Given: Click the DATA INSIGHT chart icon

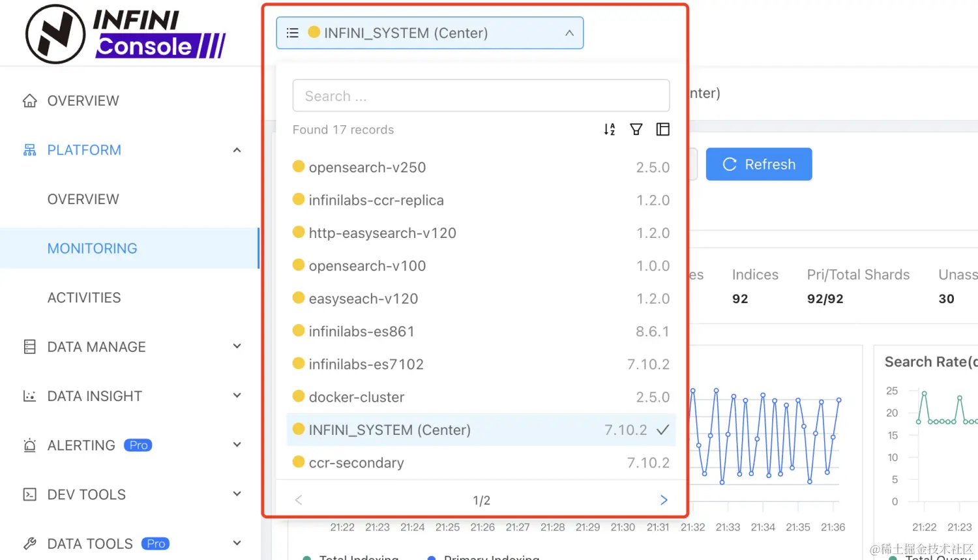Looking at the screenshot, I should (30, 396).
